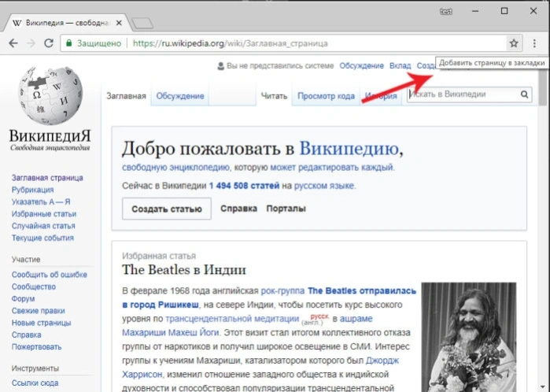Click the ашраме link
Viewport: 550px width, 392px height.
point(356,319)
